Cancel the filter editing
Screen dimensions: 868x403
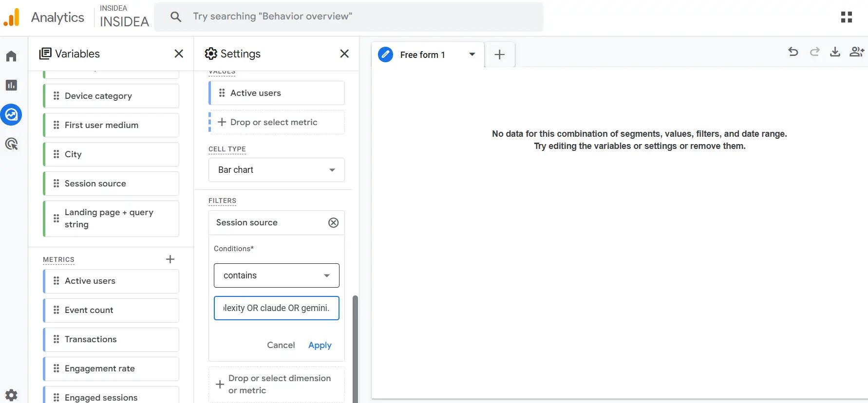tap(281, 345)
